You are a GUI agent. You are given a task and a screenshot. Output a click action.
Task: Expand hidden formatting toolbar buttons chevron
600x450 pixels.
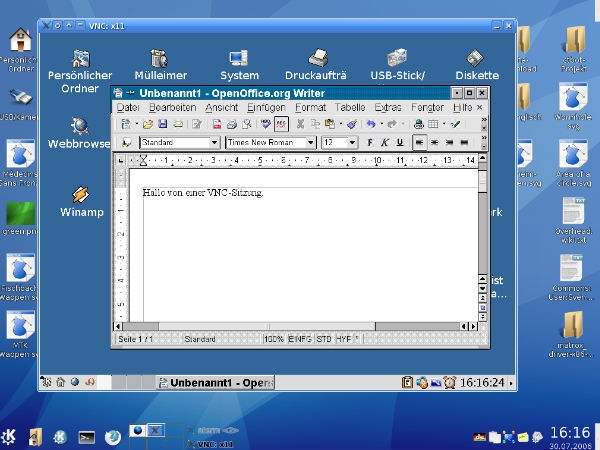[484, 138]
